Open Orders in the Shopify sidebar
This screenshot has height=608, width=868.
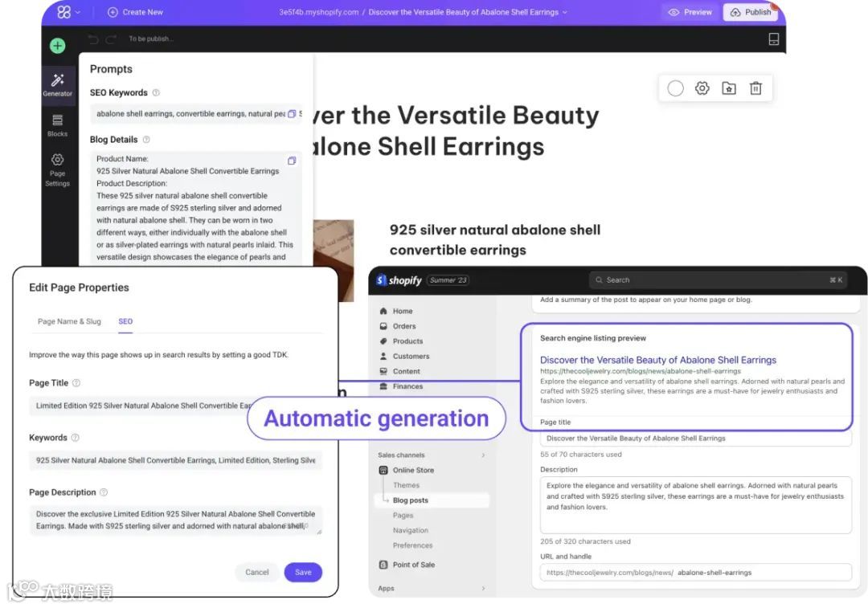click(406, 326)
